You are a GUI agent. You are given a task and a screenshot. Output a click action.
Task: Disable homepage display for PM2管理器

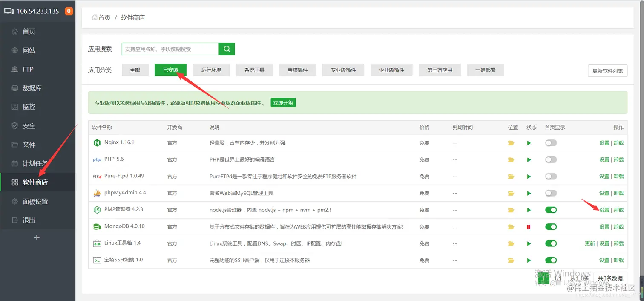tap(551, 210)
